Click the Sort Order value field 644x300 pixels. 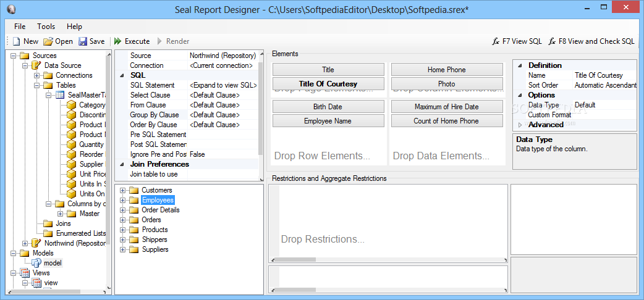[x=604, y=85]
